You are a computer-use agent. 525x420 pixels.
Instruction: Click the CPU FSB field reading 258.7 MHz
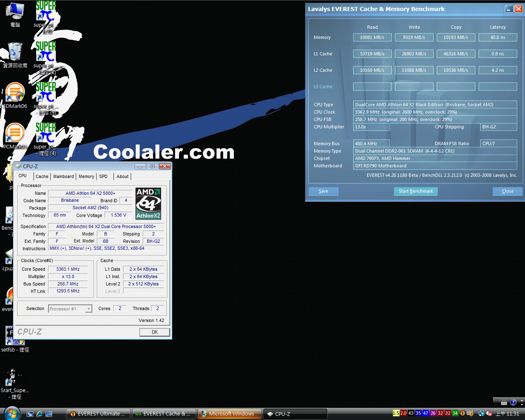(x=435, y=119)
